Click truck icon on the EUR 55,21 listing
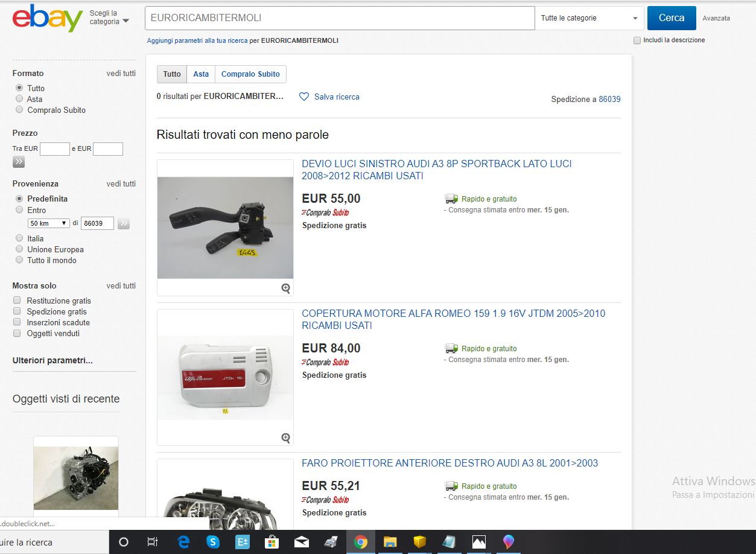This screenshot has width=756, height=554. 451,486
